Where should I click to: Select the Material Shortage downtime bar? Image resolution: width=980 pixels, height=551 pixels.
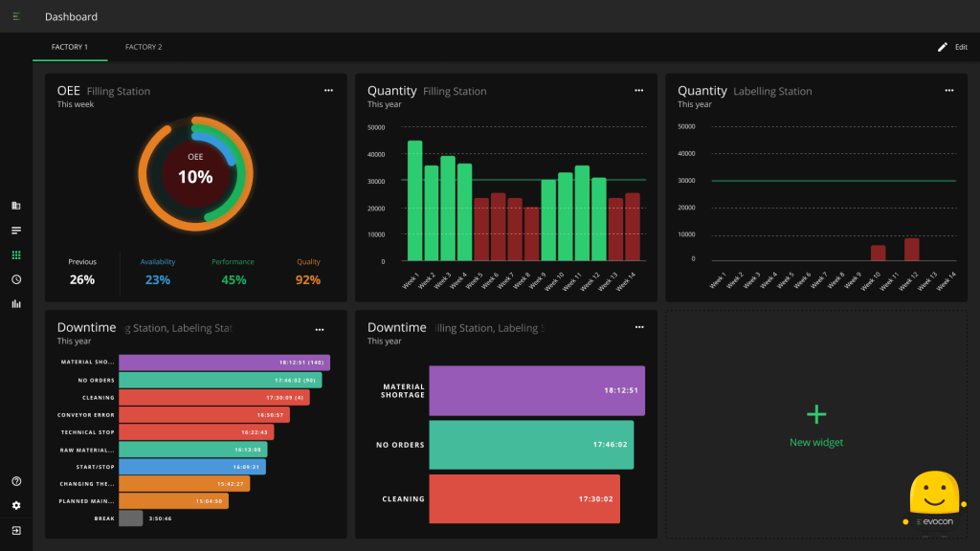tap(536, 391)
